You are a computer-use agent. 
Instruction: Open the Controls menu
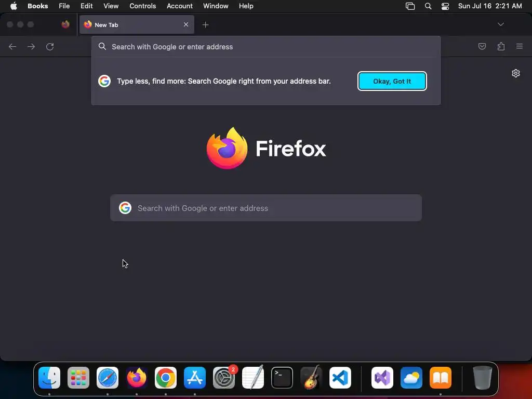pos(142,6)
